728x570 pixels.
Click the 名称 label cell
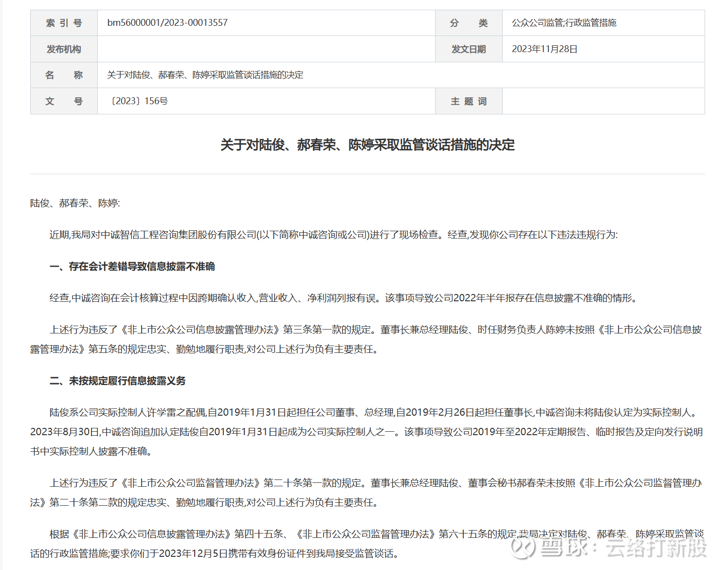64,75
